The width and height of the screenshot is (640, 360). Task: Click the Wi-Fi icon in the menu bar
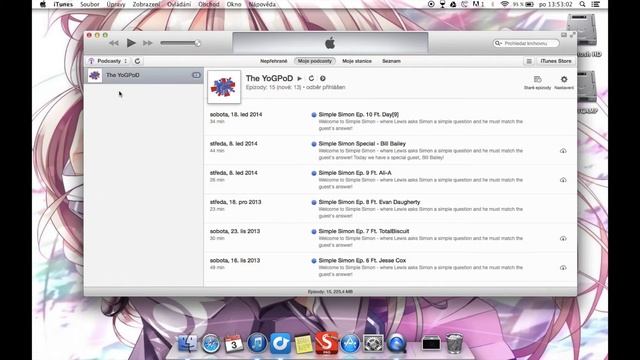[x=504, y=4]
